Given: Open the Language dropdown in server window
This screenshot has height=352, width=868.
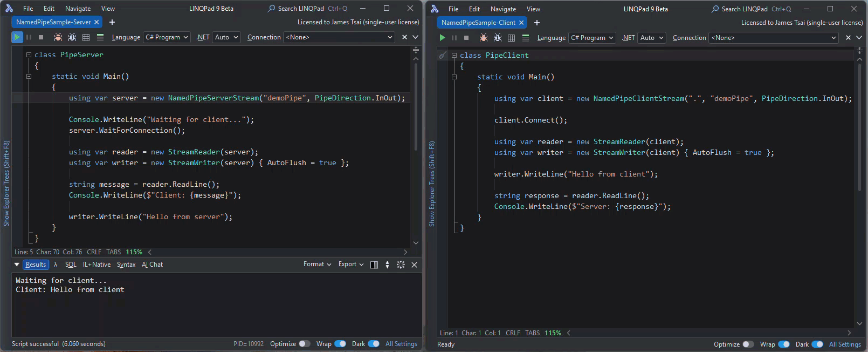Looking at the screenshot, I should 167,37.
